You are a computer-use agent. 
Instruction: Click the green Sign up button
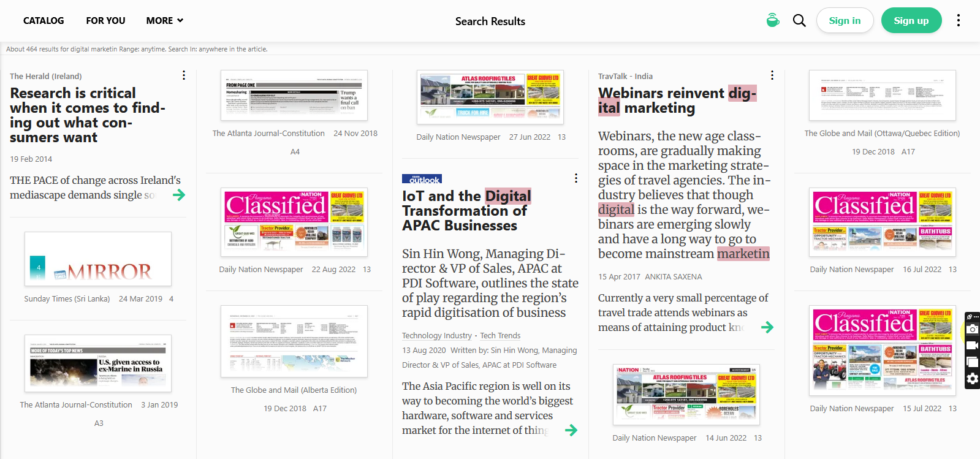pos(911,21)
